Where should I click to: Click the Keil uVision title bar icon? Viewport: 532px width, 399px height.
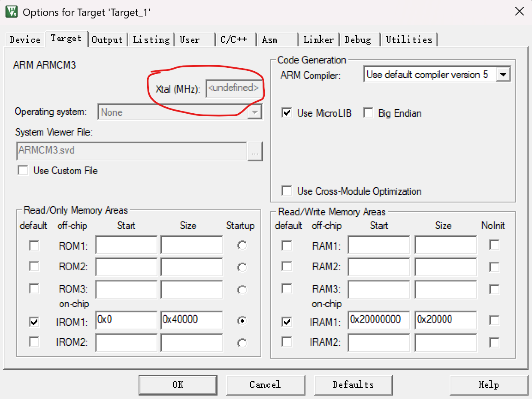(x=11, y=12)
